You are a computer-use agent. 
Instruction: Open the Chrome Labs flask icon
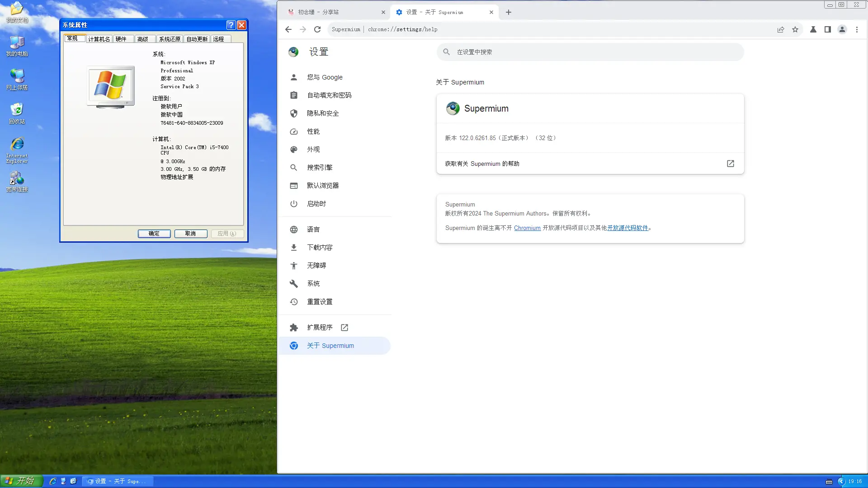pyautogui.click(x=813, y=29)
